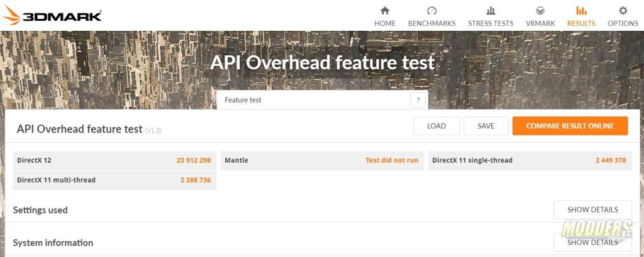Click the SAVE button
Viewport: 644px width, 257px height.
[486, 126]
